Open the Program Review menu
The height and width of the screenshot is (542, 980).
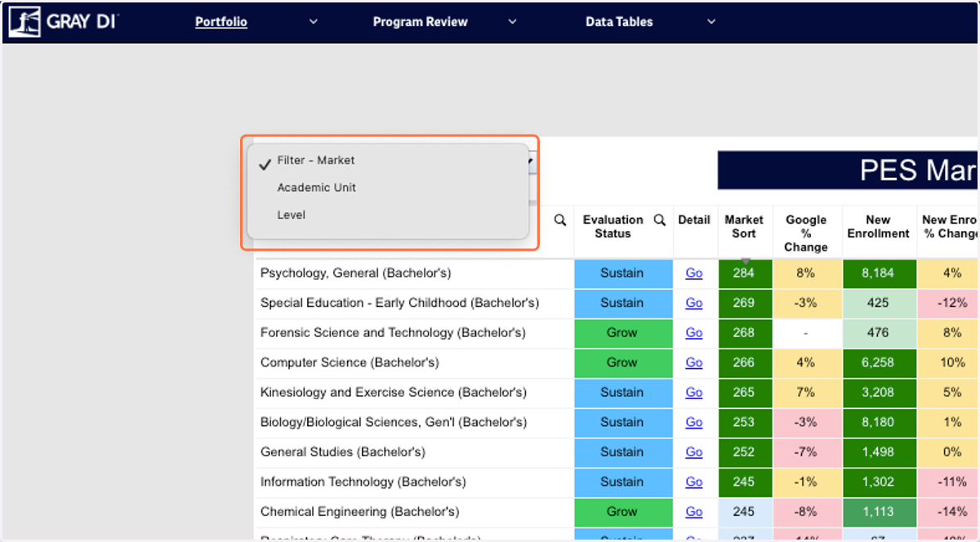click(420, 22)
